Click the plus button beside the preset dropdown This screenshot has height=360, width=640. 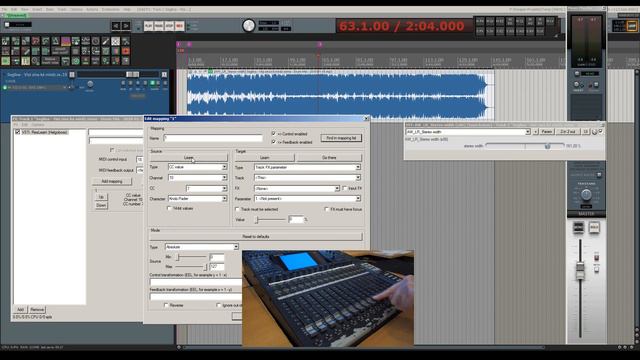coord(536,132)
